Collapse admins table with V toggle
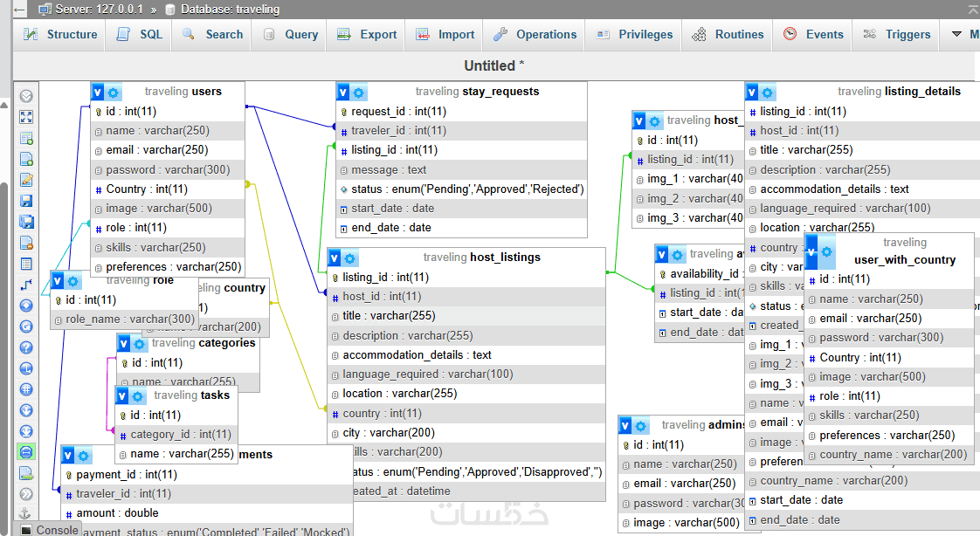 625,426
